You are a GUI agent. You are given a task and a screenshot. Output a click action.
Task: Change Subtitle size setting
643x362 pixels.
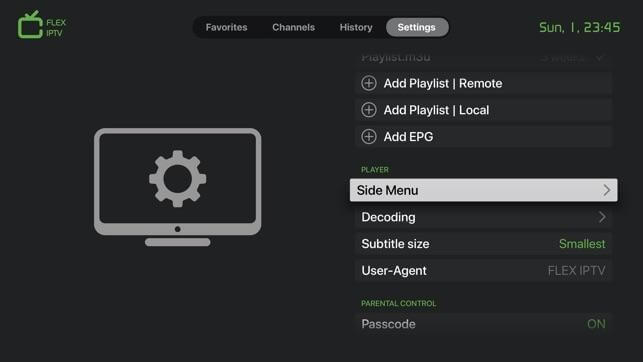pos(483,244)
